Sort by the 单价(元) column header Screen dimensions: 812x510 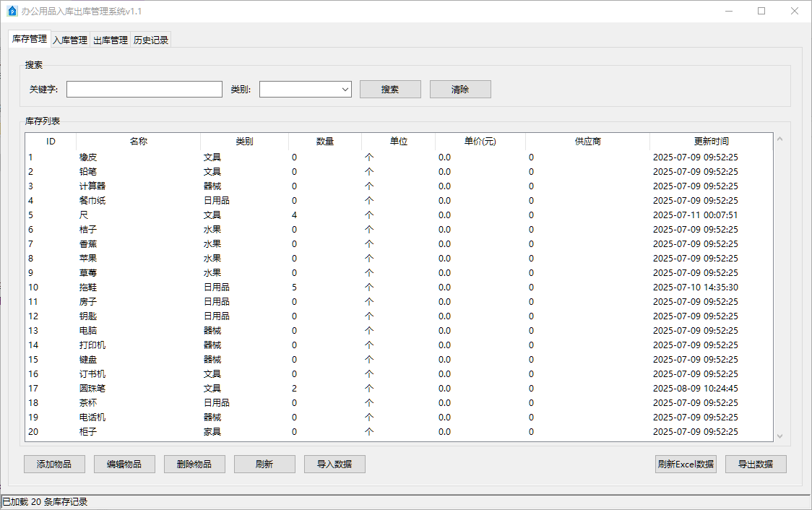click(x=480, y=142)
